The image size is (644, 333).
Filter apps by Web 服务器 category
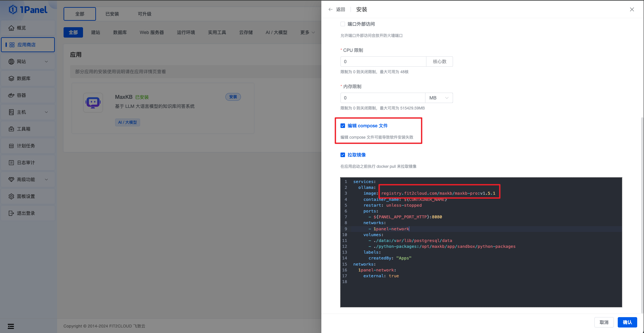[x=152, y=32]
